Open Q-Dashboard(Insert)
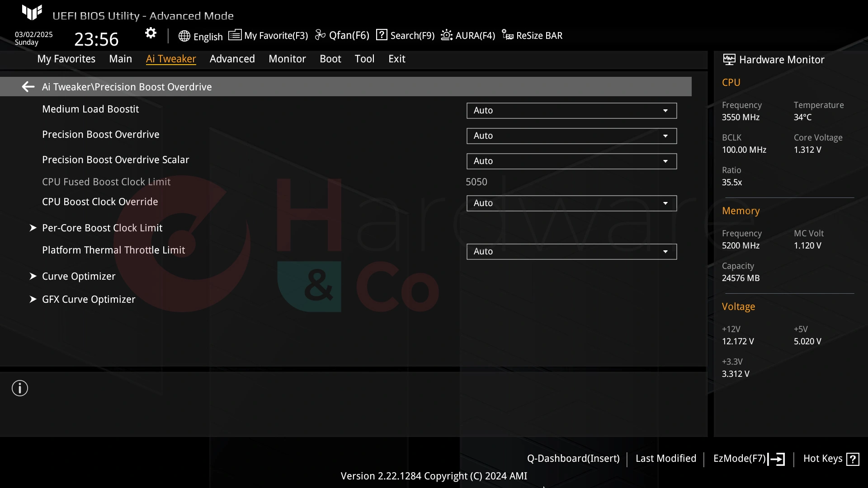The height and width of the screenshot is (488, 868). 573,459
